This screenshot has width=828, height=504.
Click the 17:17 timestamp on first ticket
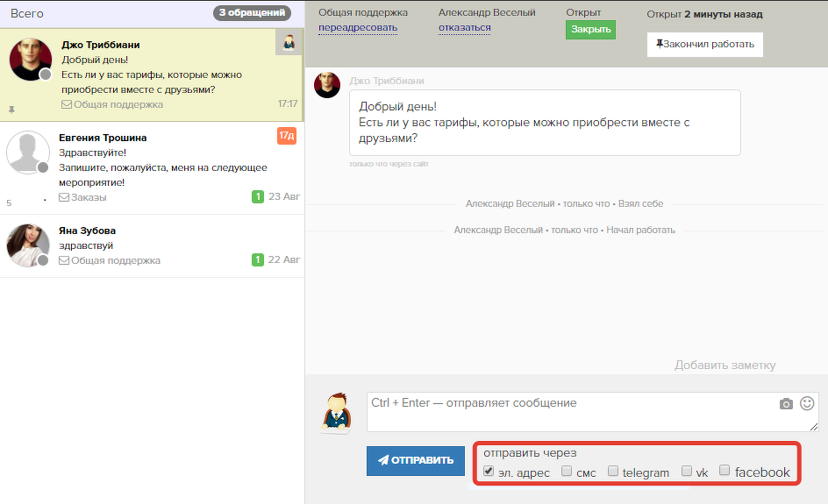(x=288, y=104)
